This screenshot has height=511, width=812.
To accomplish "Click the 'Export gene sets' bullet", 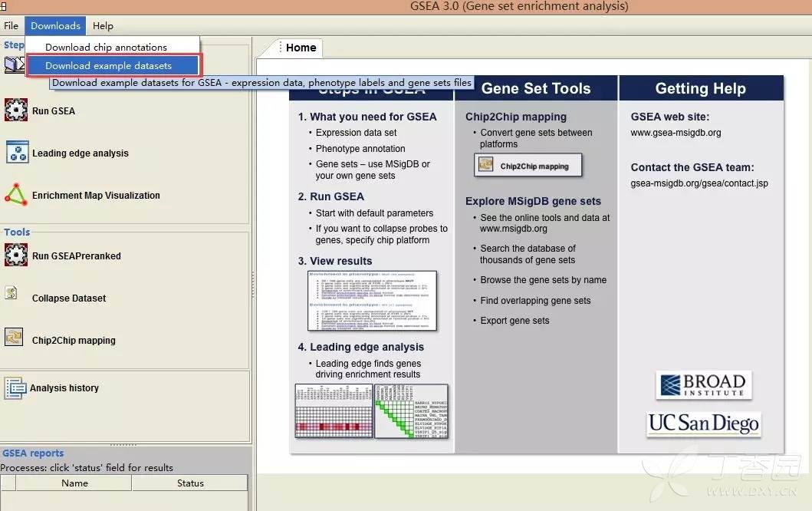I will [x=514, y=320].
